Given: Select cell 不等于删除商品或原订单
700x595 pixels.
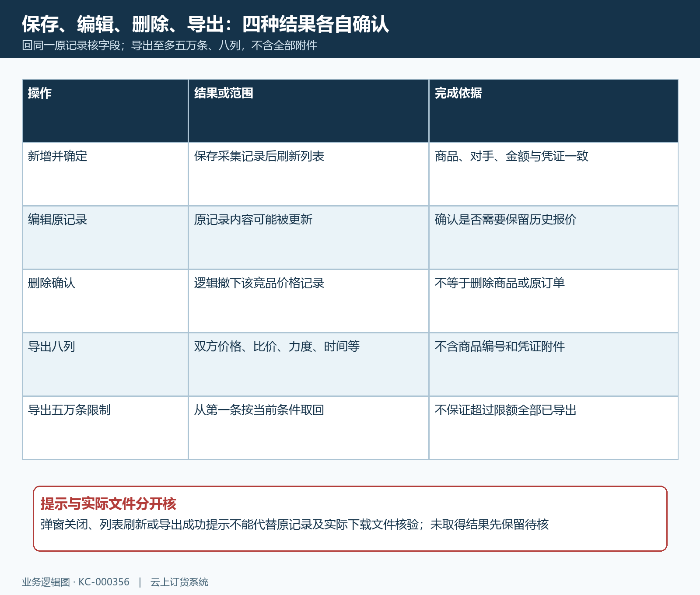Looking at the screenshot, I should click(x=553, y=301).
